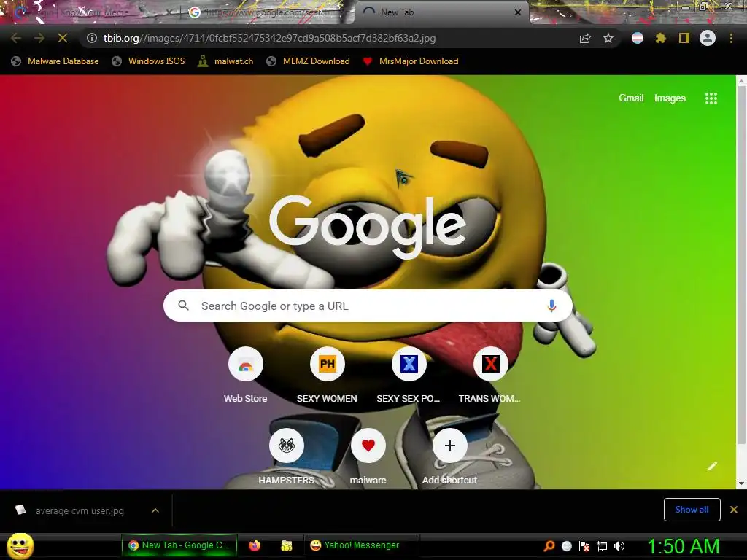Open the malwat.ch bookmark

point(226,61)
